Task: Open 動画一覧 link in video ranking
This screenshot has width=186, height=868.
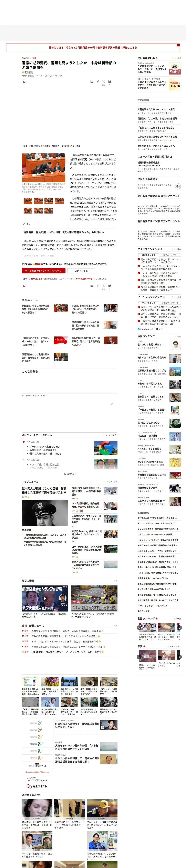Action: [x=177, y=619]
